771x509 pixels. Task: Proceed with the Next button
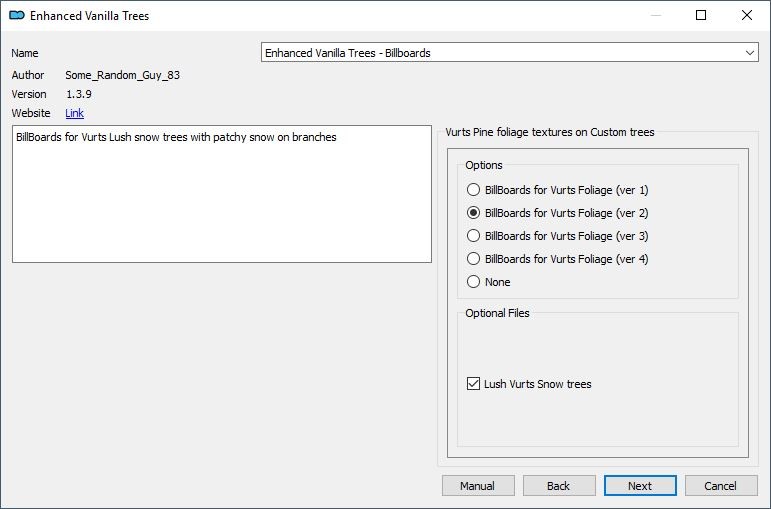point(640,486)
